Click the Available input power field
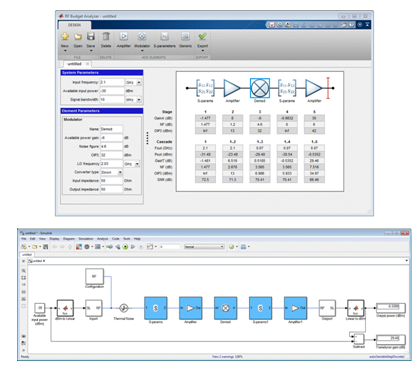Screen dimensions: 419x366 tap(112, 91)
